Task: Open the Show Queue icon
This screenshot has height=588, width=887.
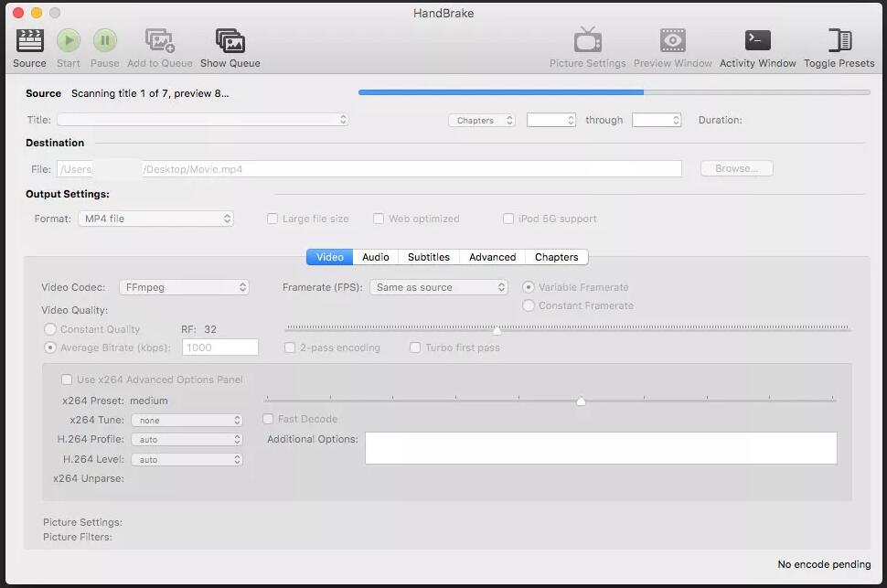Action: click(230, 41)
